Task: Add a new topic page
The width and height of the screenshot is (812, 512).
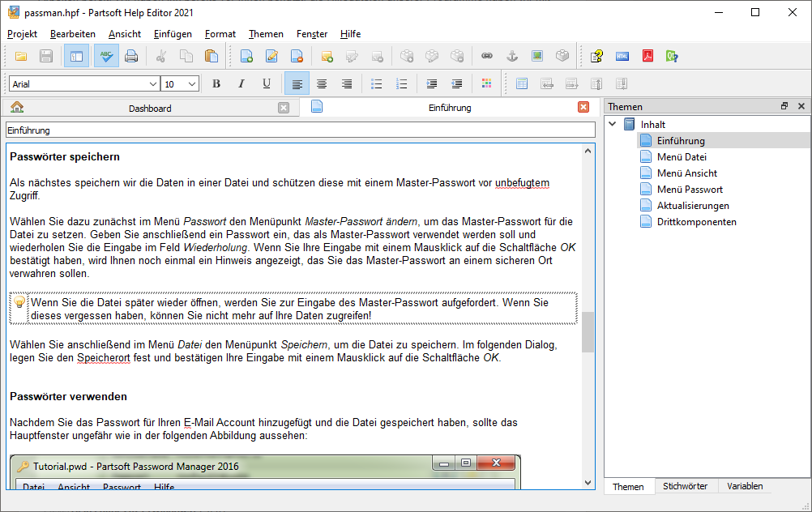Action: point(246,56)
